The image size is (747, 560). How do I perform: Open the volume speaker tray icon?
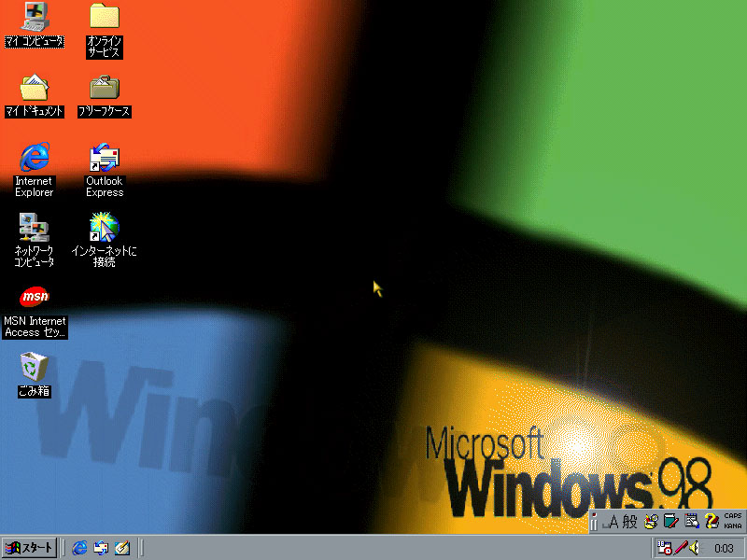coord(695,548)
